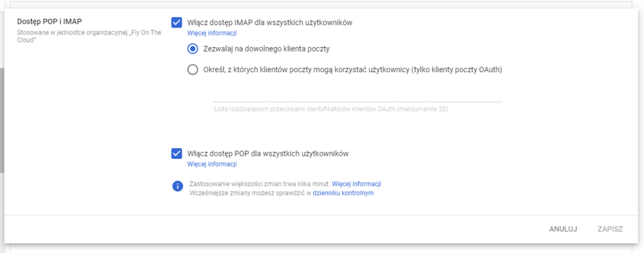Open 'Więcej informacji' link after 'kilka minut'
This screenshot has width=644, height=253.
357,184
